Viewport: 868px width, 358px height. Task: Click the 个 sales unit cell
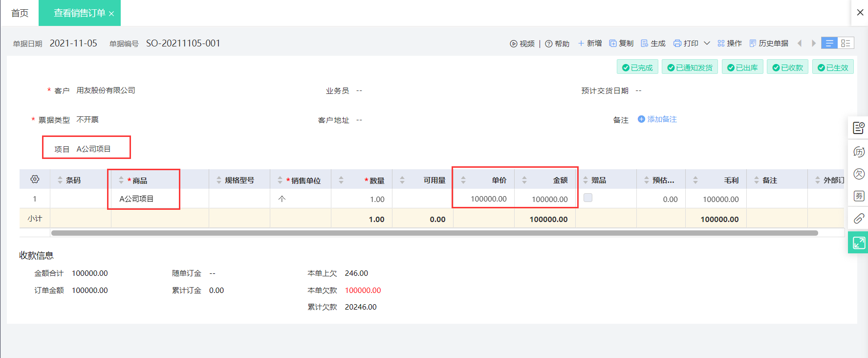(301, 199)
